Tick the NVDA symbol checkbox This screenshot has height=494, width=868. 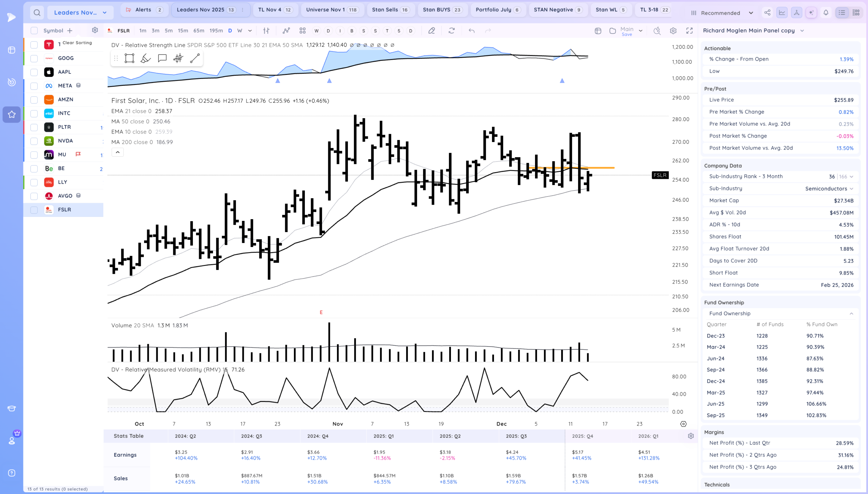(34, 141)
